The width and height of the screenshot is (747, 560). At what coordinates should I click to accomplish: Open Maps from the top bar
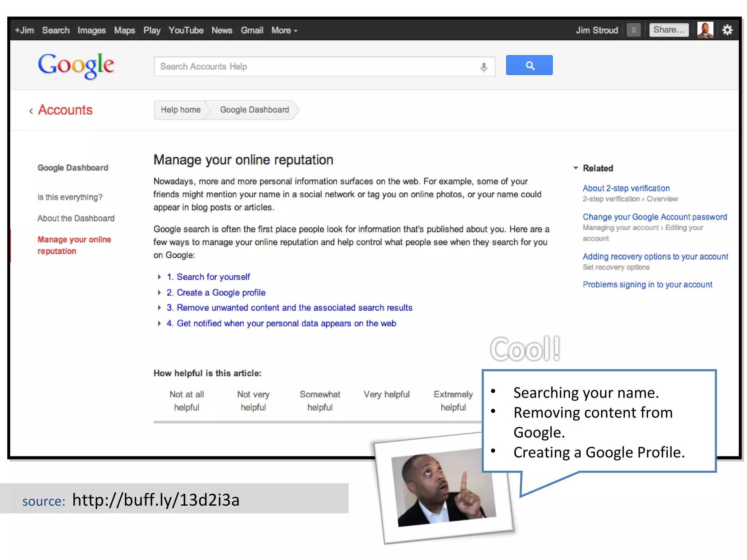tap(124, 30)
